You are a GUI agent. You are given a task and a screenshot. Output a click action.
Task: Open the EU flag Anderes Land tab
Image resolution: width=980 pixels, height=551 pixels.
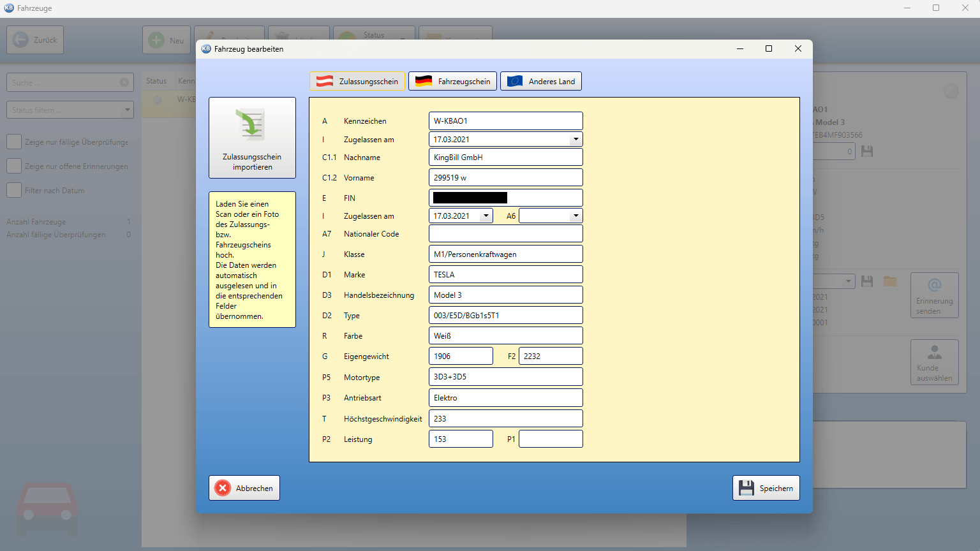[x=541, y=81]
